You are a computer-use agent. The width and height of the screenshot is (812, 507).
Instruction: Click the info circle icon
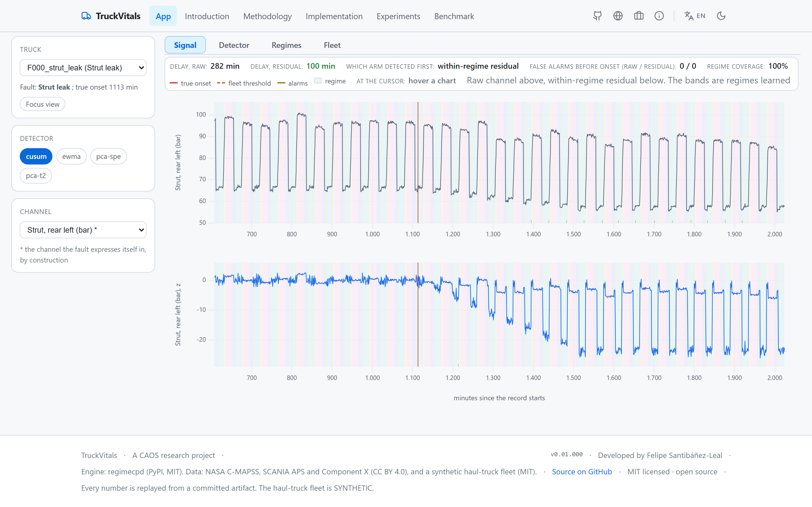pyautogui.click(x=659, y=16)
